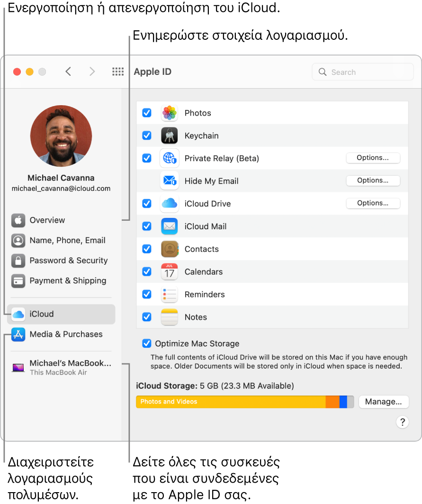This screenshot has width=422, height=504.
Task: Disable the iCloud Mail checkbox
Action: coord(146,226)
